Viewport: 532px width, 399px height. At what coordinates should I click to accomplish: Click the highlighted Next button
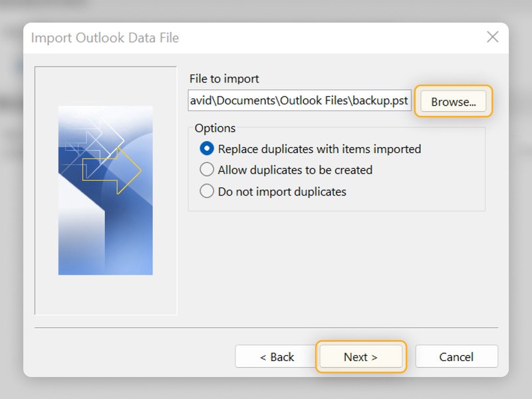(x=360, y=356)
